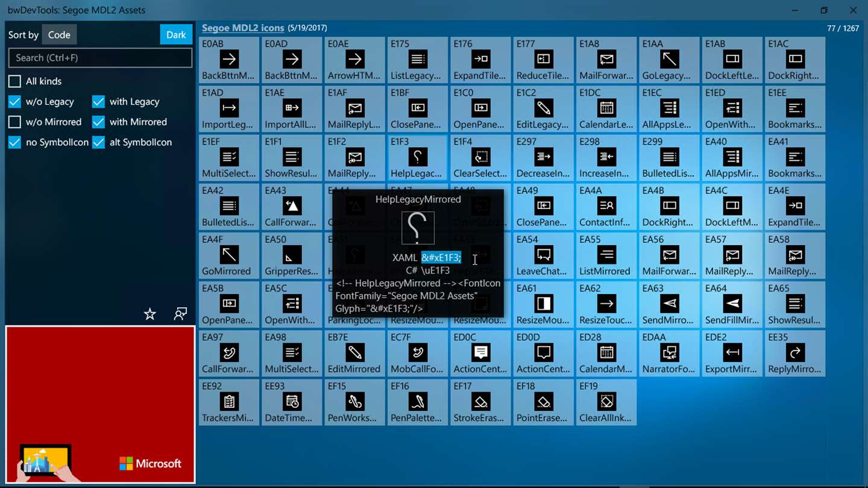Choose the E1C2 EditLegacy pencil icon
Viewport: 868px width, 488px height.
[x=543, y=109]
